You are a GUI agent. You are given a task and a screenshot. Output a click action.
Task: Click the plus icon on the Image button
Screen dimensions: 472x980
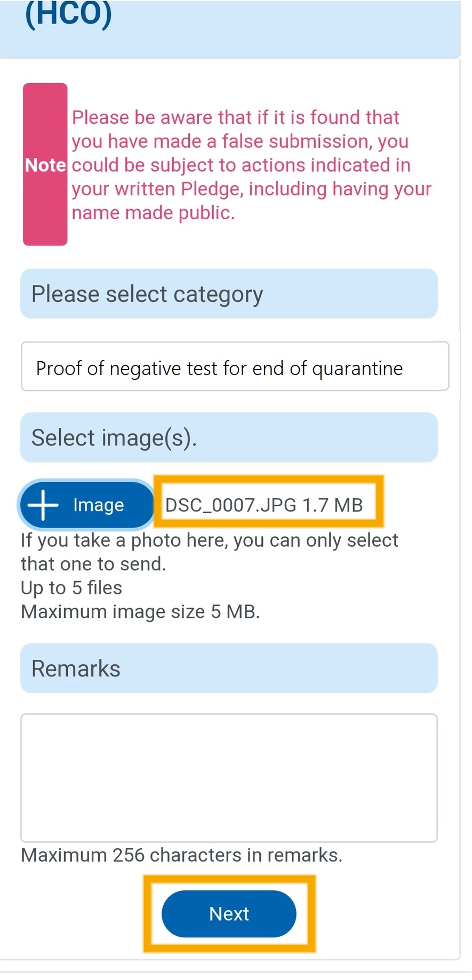pyautogui.click(x=44, y=505)
